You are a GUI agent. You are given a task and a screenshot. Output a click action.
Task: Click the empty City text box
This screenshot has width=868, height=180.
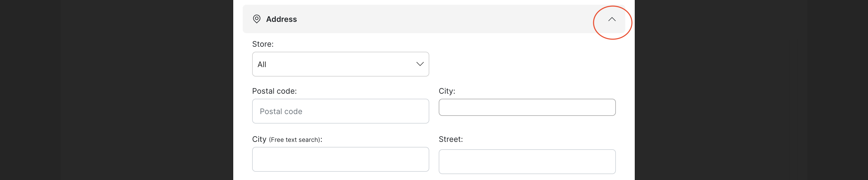pos(527,107)
